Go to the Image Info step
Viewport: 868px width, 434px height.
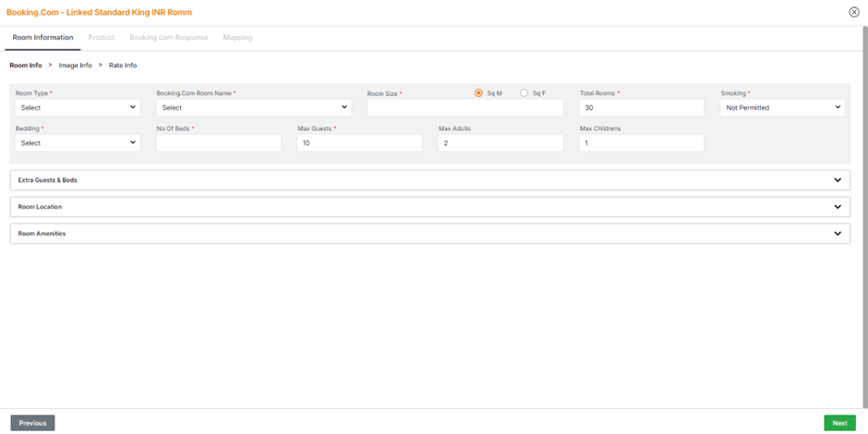click(76, 66)
